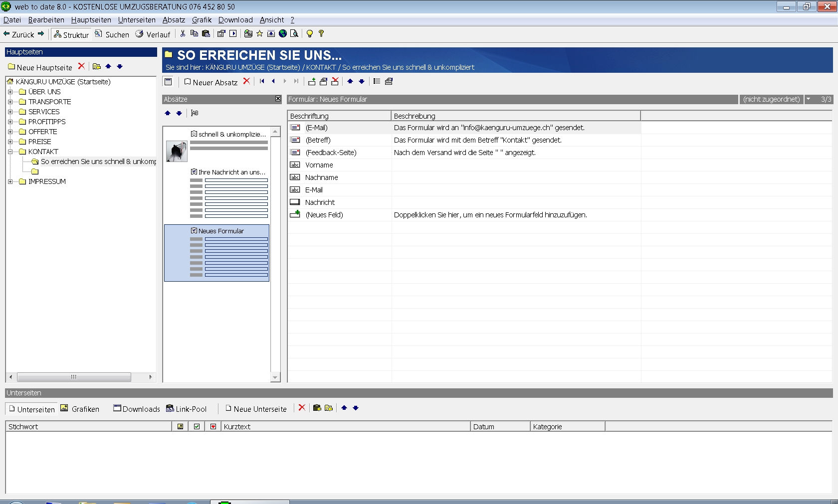Delete paragraph with red X beside Neuer Absatz

[246, 81]
